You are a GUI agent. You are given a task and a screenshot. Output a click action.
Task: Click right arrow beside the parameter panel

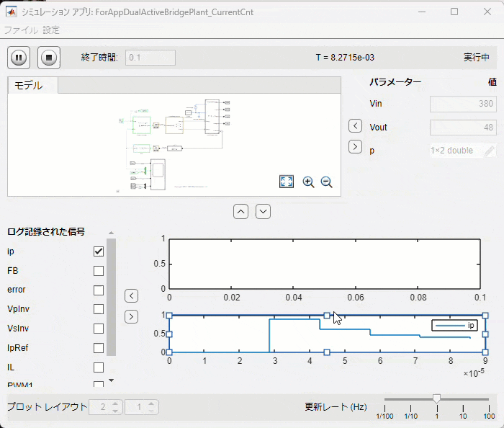[355, 147]
